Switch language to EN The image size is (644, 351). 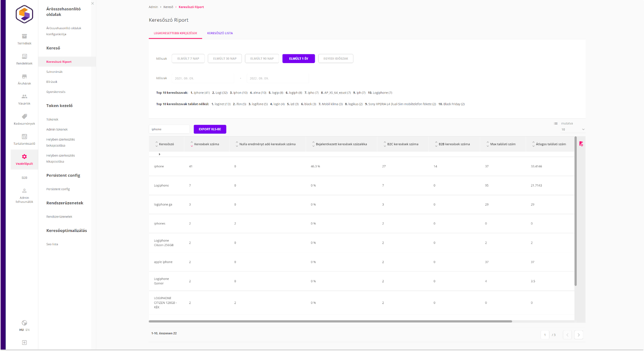27,330
